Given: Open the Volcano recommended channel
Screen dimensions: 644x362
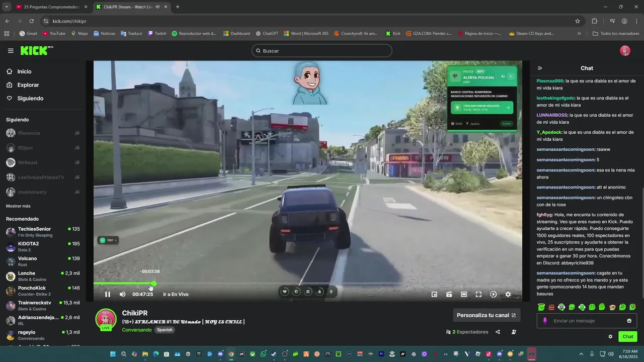Looking at the screenshot, I should pyautogui.click(x=43, y=261).
